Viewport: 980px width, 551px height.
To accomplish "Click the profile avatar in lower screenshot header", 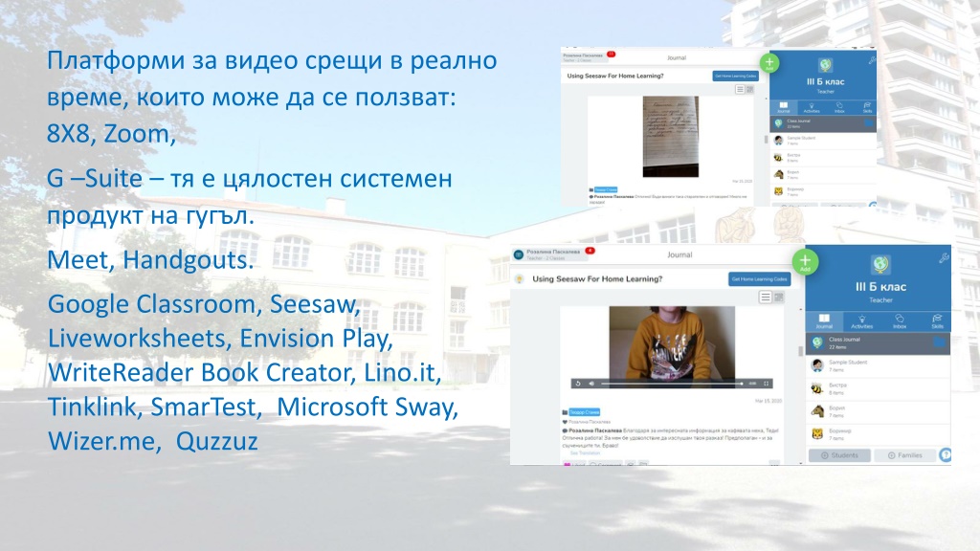I will tap(519, 254).
